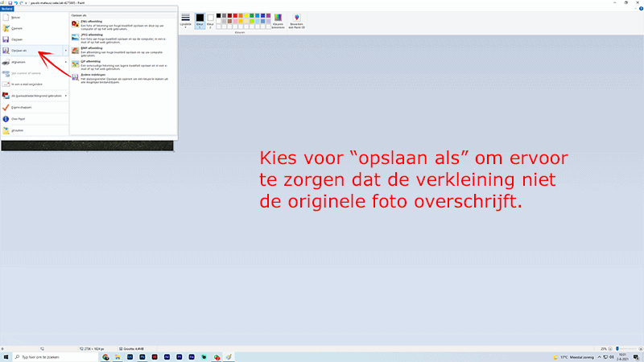Click the taskbar search field
Screen dimensions: 644x362
[x=56, y=357]
